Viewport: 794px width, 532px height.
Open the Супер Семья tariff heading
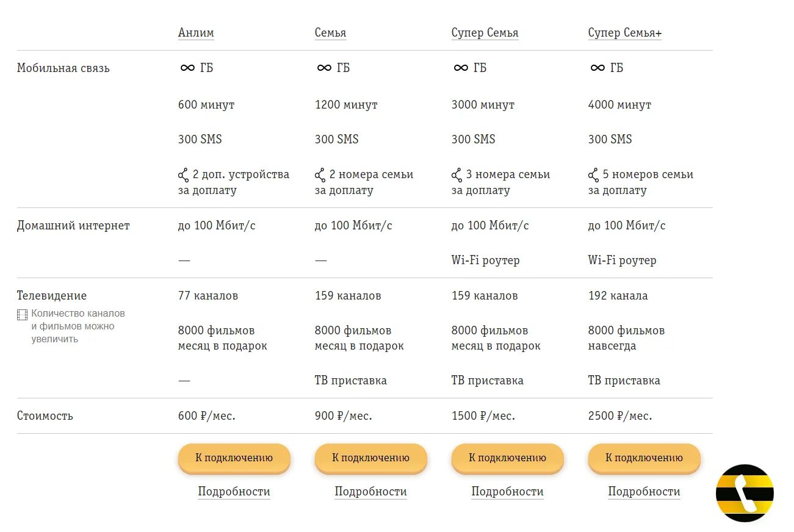click(485, 33)
